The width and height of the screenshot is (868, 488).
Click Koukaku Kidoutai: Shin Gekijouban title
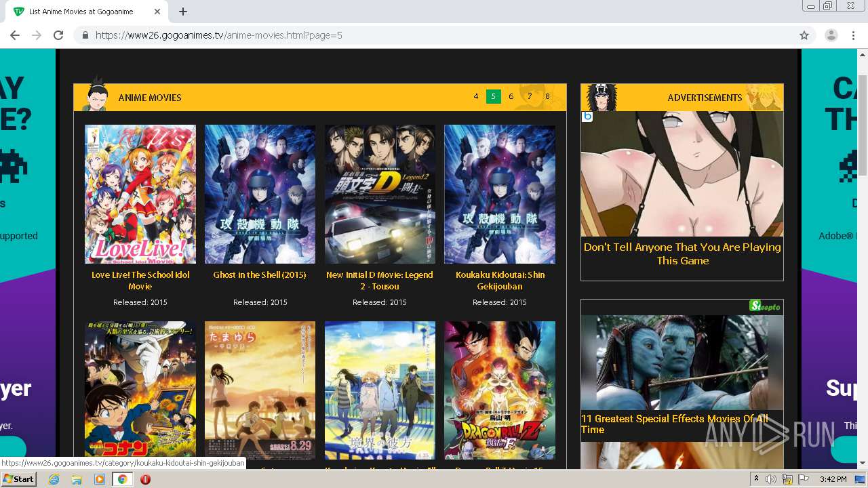(500, 281)
